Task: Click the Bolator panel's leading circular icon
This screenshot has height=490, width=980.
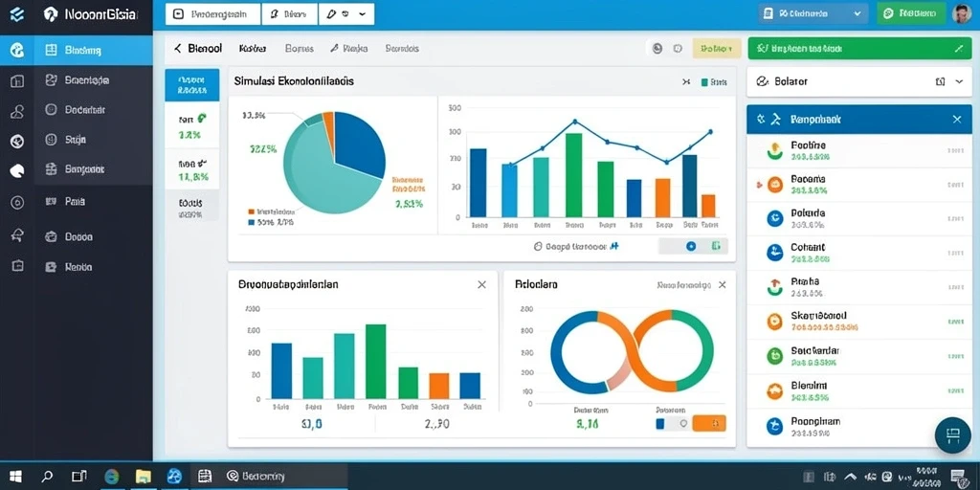Action: coord(761,81)
